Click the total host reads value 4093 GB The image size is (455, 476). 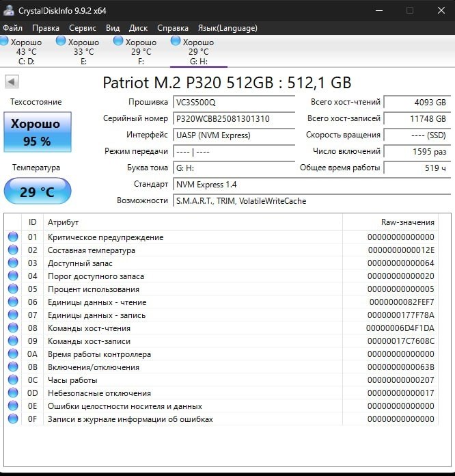[x=417, y=103]
